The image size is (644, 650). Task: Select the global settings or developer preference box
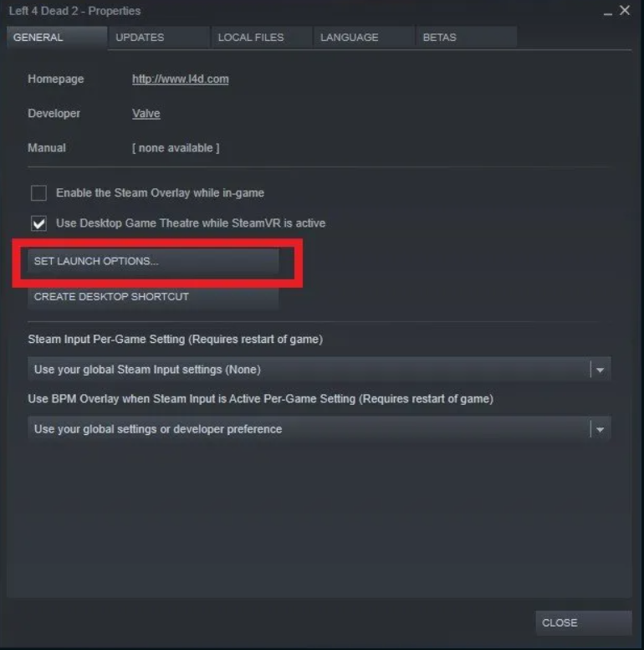tap(319, 429)
